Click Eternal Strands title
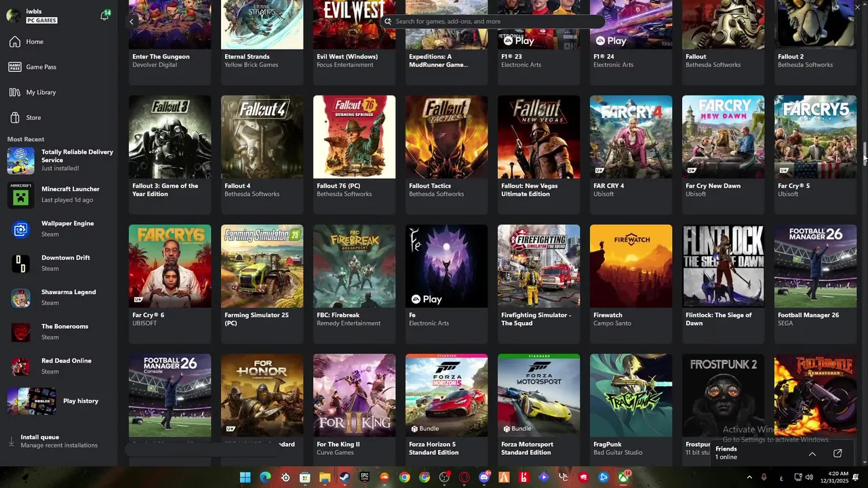 247,57
